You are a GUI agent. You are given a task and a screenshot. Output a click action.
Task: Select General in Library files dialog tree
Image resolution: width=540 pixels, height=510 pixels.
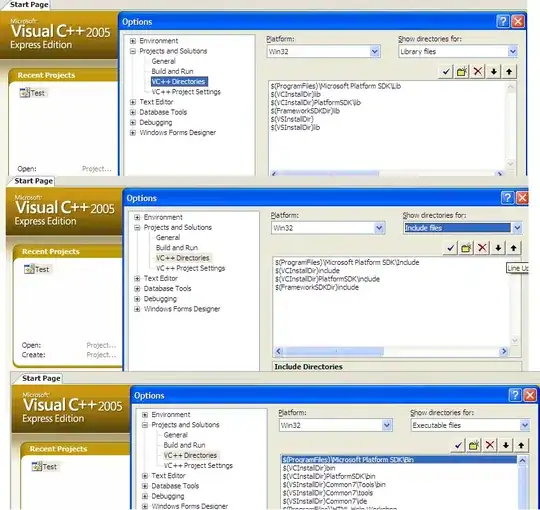coord(164,61)
